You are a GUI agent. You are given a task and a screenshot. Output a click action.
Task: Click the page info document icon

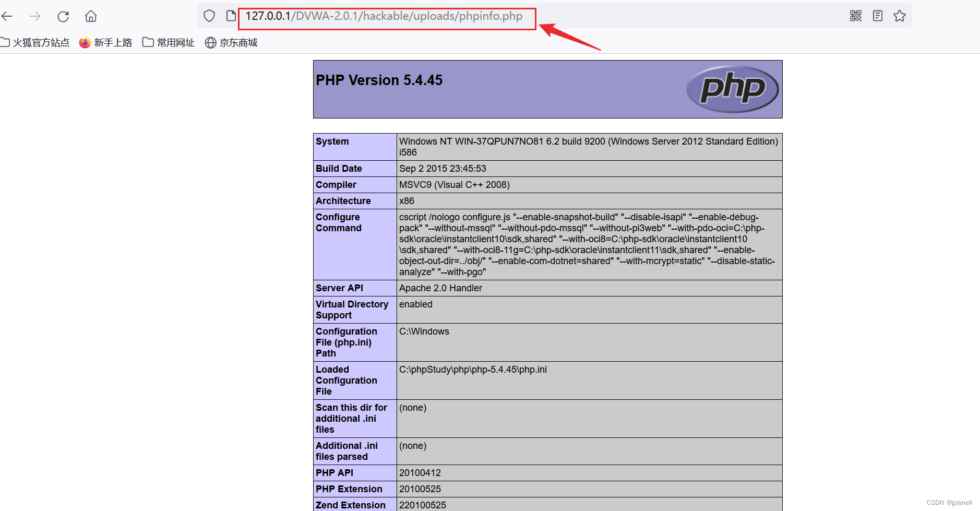[x=231, y=16]
